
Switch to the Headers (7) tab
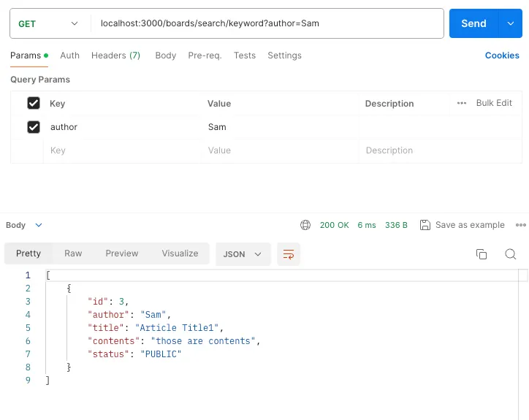(x=115, y=56)
